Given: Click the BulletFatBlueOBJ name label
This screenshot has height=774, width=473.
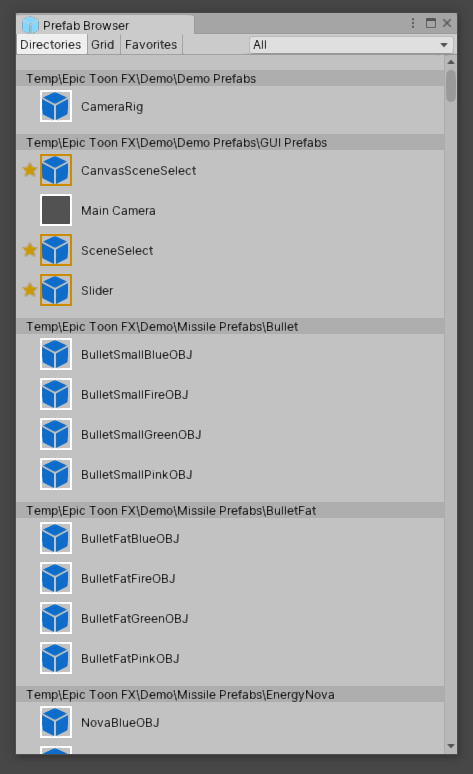Looking at the screenshot, I should [130, 539].
